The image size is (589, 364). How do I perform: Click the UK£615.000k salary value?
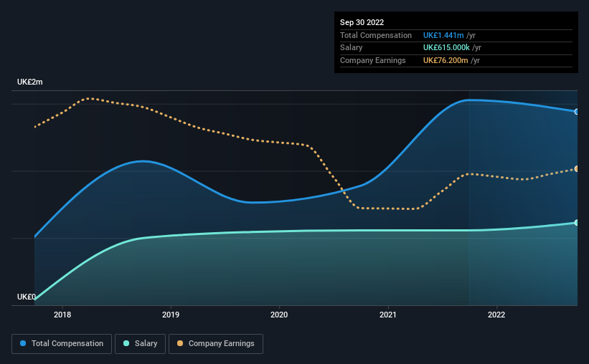tap(447, 48)
